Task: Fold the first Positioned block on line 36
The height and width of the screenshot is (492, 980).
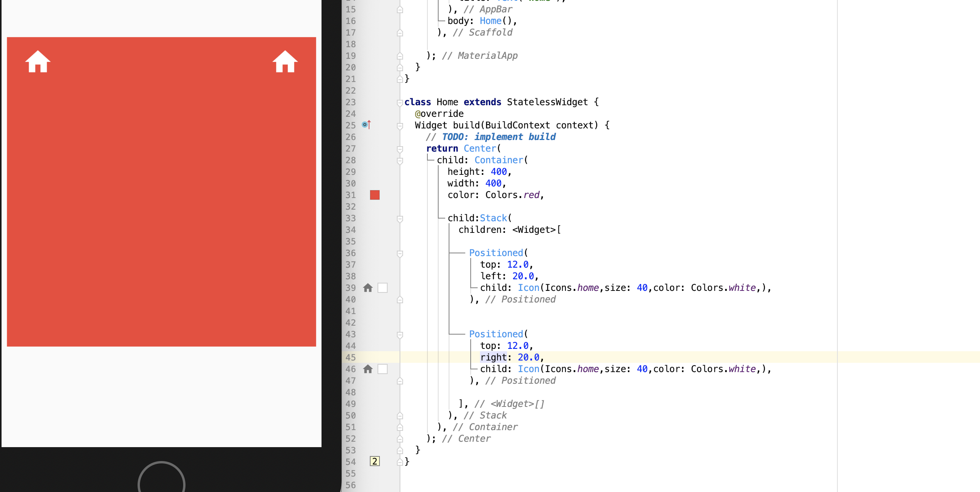Action: 400,253
